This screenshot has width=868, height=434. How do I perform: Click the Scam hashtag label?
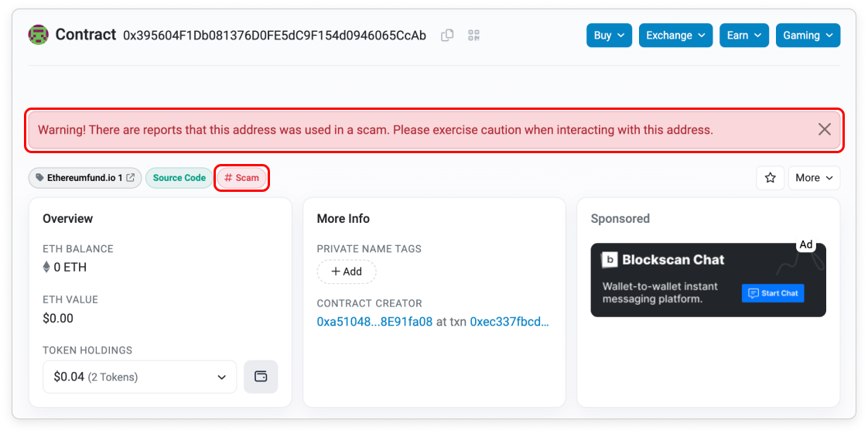[241, 178]
